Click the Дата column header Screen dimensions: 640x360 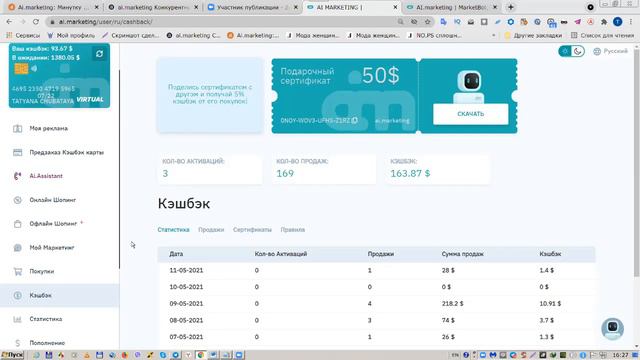click(x=176, y=254)
